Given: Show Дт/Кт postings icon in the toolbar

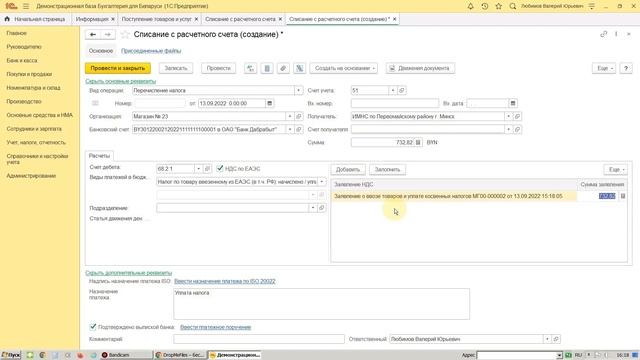Looking at the screenshot, I should tap(250, 68).
